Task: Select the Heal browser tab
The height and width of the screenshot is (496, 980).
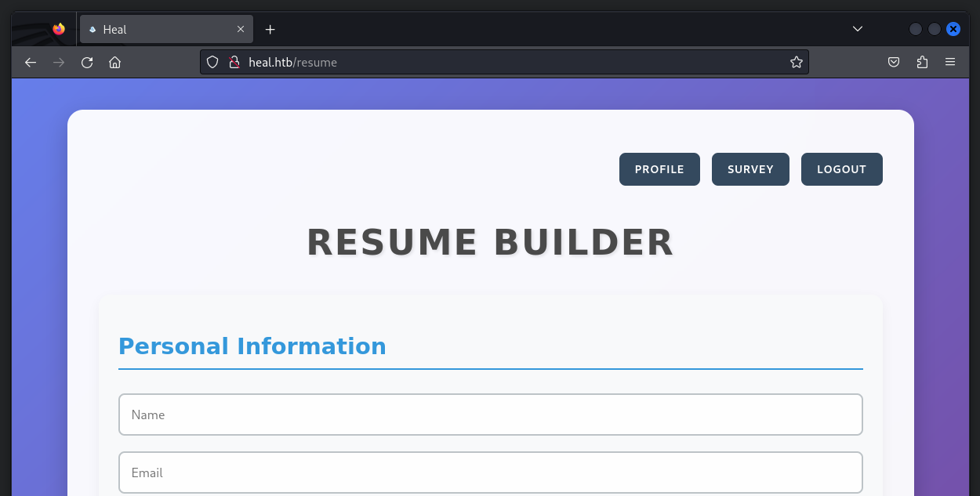Action: coord(157,29)
